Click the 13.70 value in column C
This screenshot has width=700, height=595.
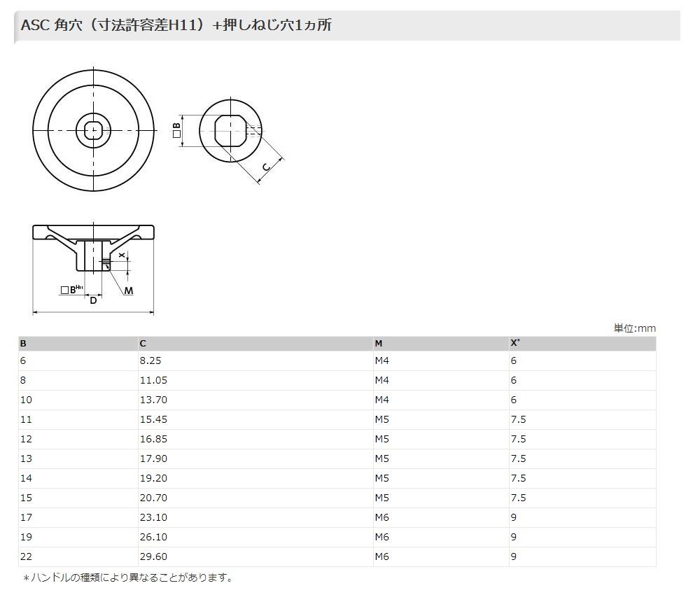(x=153, y=400)
